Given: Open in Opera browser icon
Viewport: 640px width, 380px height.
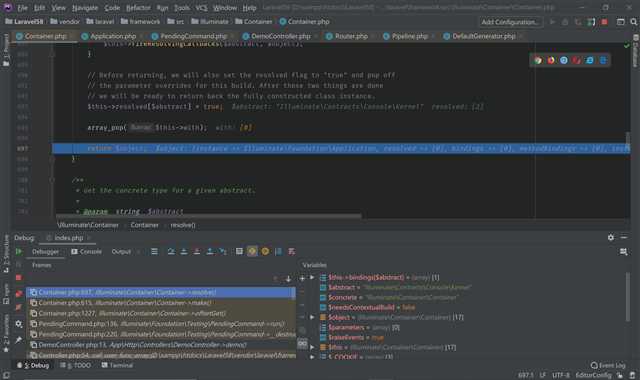Looking at the screenshot, I should click(577, 60).
